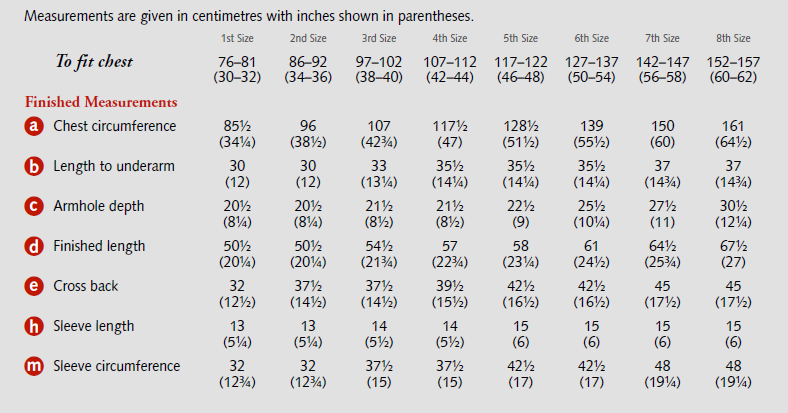Select the 'Sleeve length' label
Image resolution: width=788 pixels, height=413 pixels.
[x=93, y=327]
